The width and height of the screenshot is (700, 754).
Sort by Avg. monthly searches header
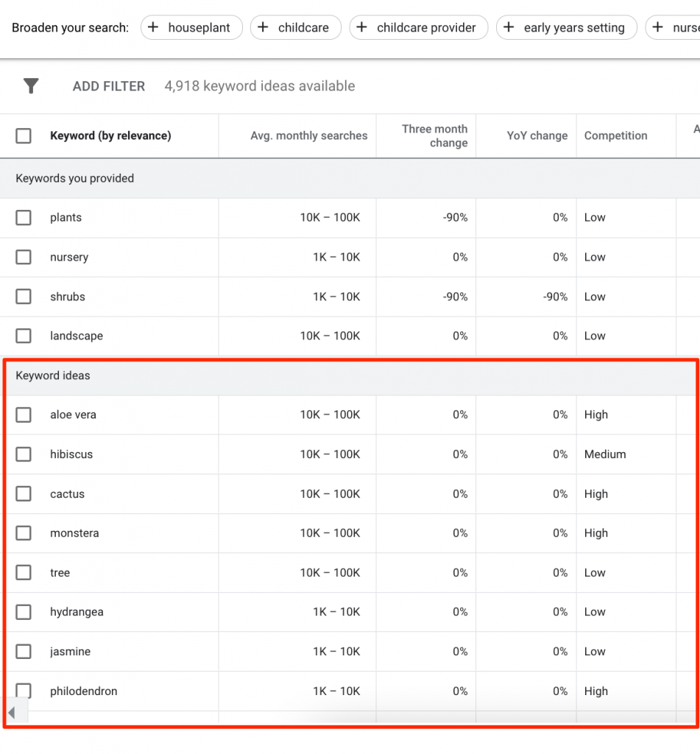pyautogui.click(x=308, y=135)
